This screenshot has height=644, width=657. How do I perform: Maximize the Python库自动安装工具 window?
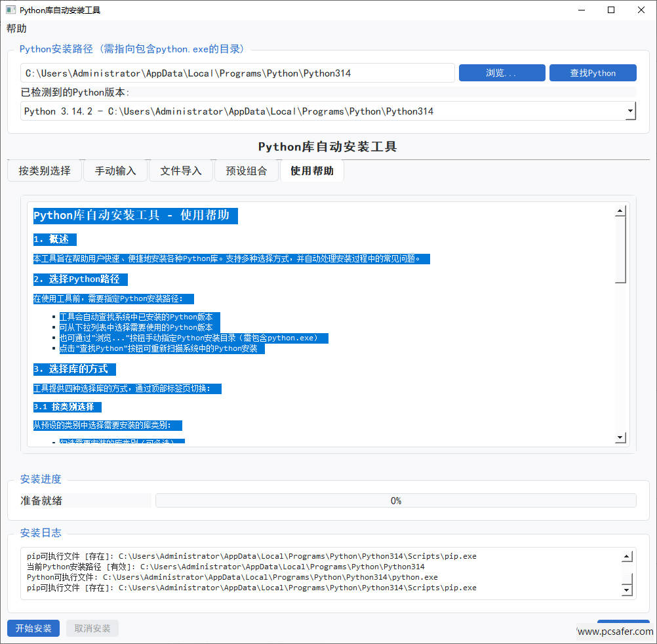[x=611, y=10]
